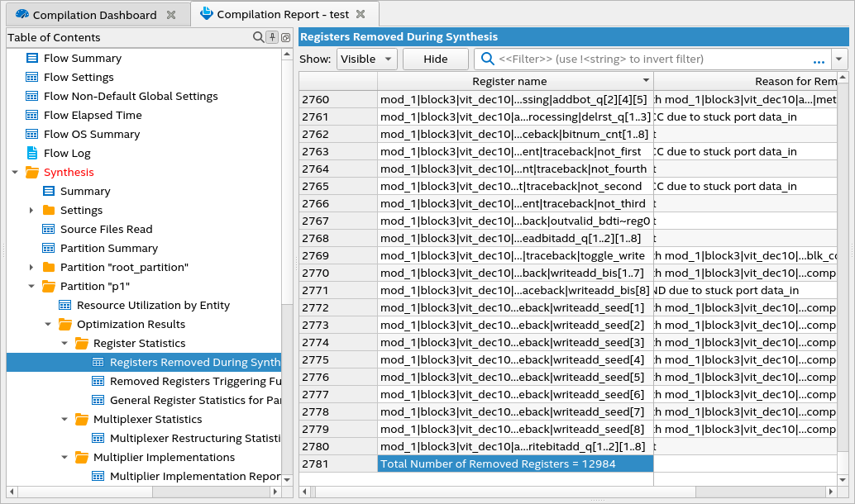Open Resource Utilization by Entity table
Viewport: 855px width, 504px height.
point(153,305)
